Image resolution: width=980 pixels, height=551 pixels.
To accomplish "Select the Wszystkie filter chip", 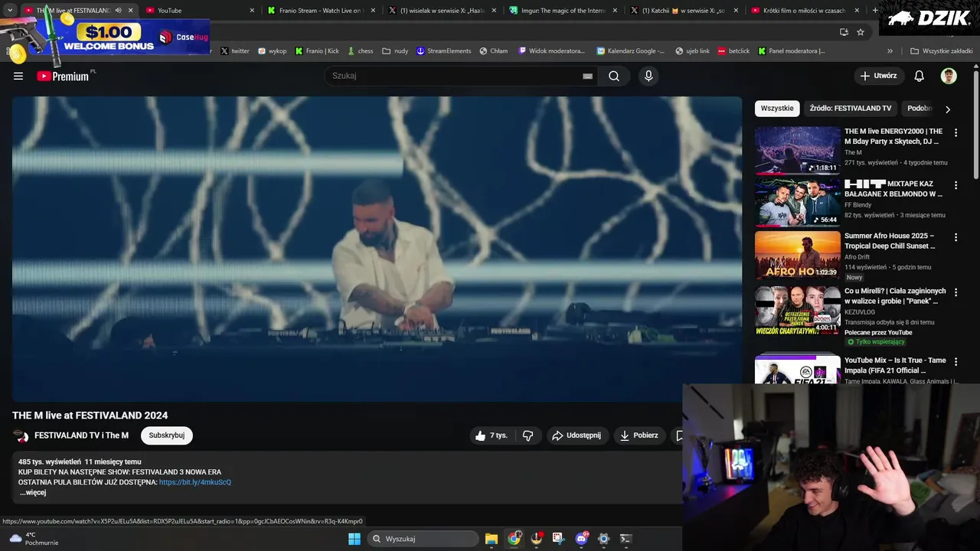I will [x=777, y=109].
